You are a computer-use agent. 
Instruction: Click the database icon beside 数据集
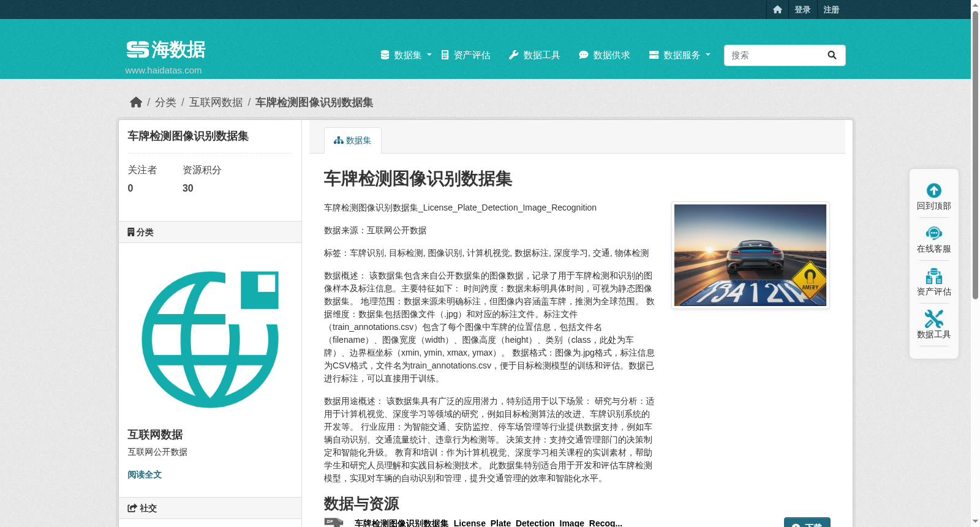[385, 55]
